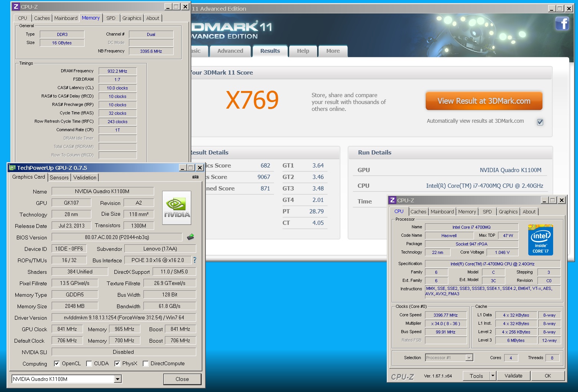Toggle the PhysX checkbox in GPU-Z

click(x=117, y=363)
